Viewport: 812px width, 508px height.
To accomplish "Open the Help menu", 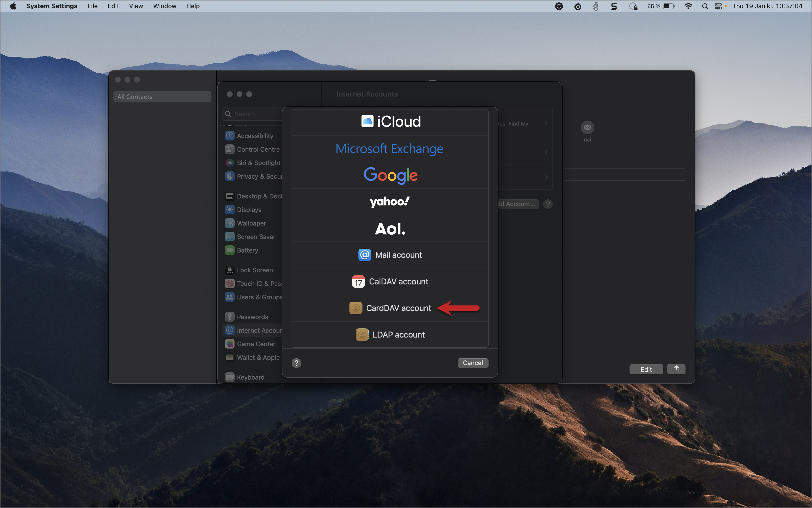I will tap(193, 6).
